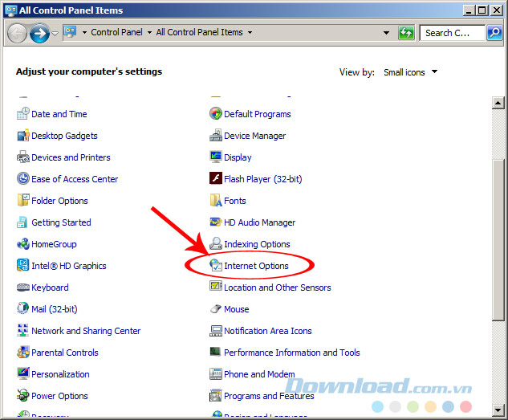
Task: Open the 'View by' Small icons dropdown
Action: click(x=410, y=72)
